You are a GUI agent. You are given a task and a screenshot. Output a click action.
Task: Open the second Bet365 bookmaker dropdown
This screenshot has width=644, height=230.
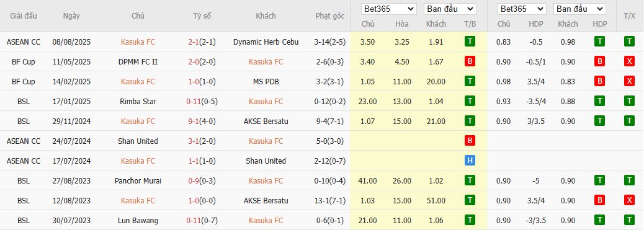click(x=522, y=9)
